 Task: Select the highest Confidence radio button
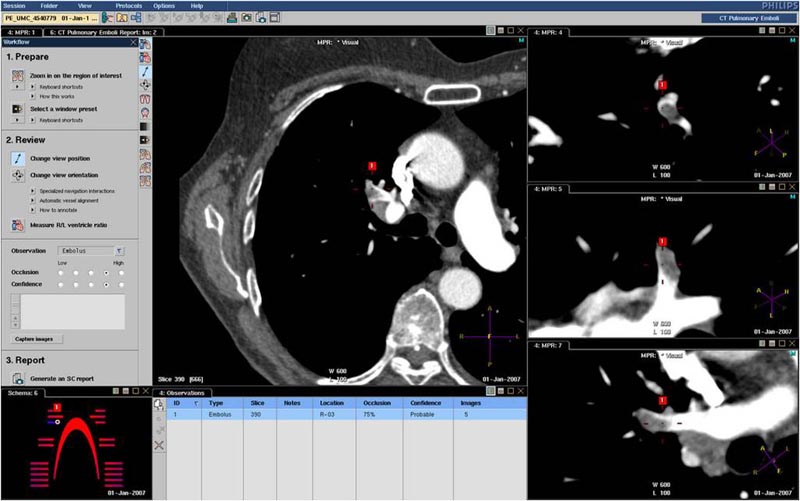121,285
